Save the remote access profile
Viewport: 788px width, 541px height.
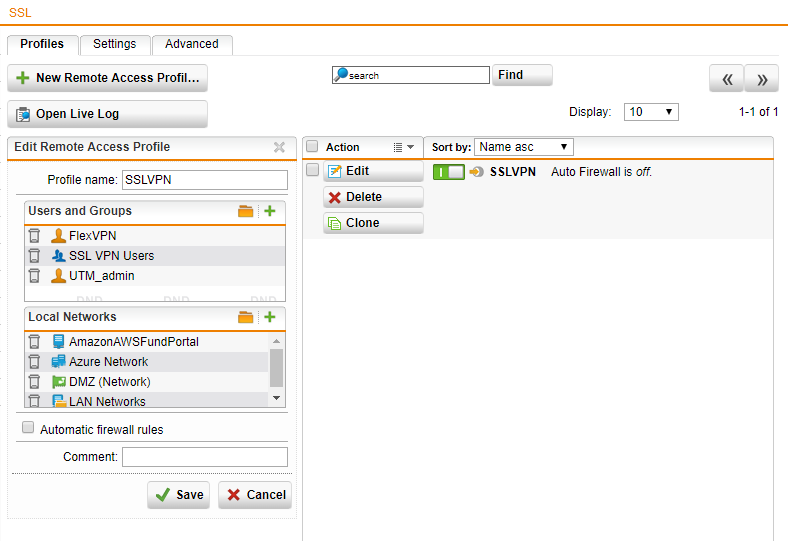[178, 495]
